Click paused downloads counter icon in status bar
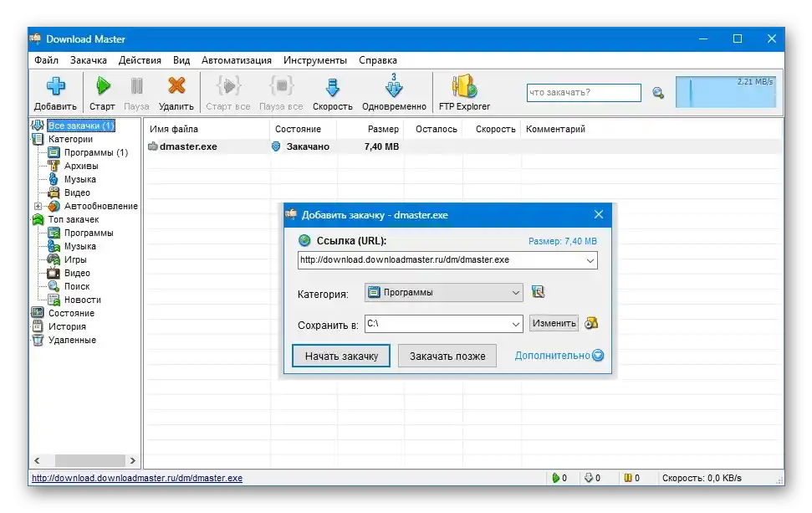 tap(628, 478)
